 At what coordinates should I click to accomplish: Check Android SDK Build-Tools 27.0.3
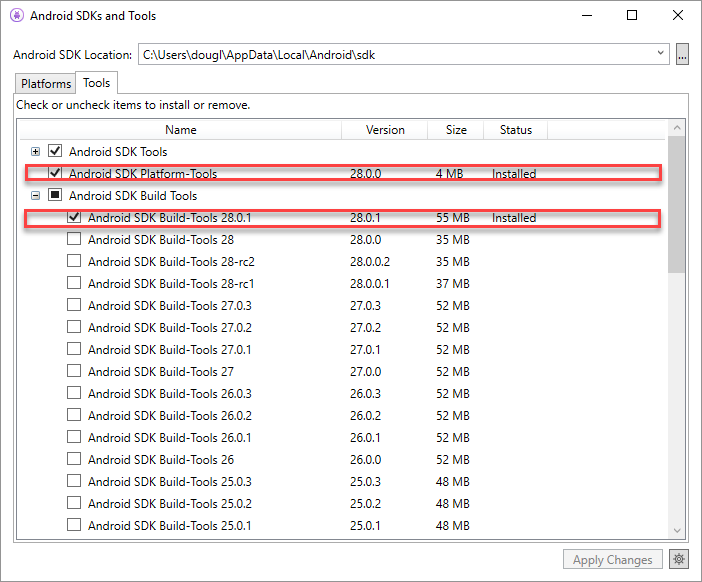point(74,304)
